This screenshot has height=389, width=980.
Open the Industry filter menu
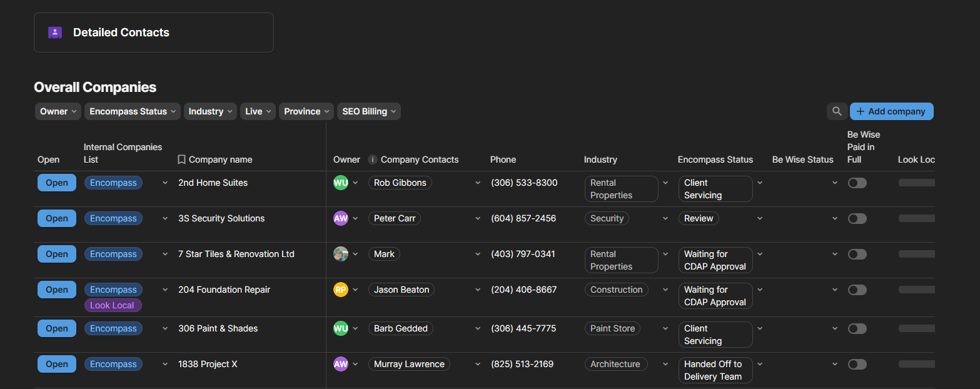(x=210, y=111)
